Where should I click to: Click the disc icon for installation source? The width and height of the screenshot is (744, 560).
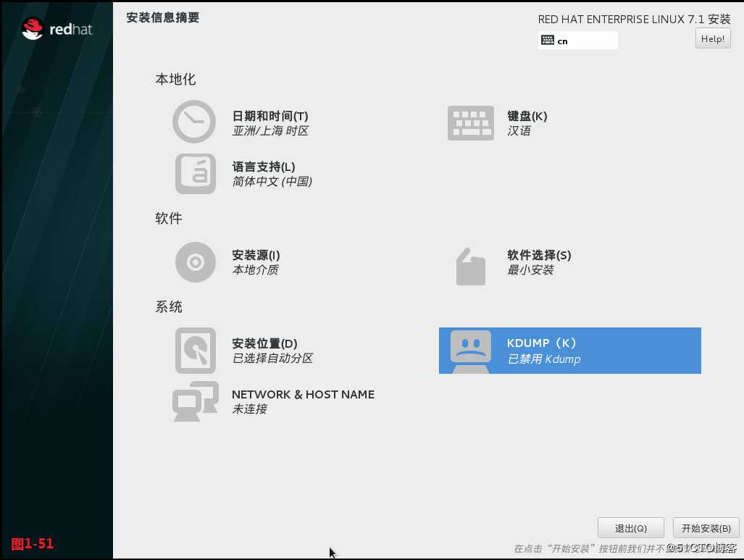point(196,262)
